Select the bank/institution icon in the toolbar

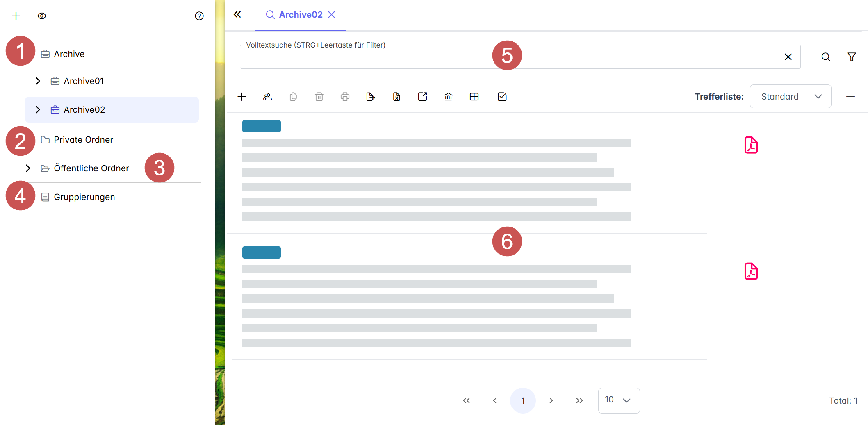[x=448, y=97]
